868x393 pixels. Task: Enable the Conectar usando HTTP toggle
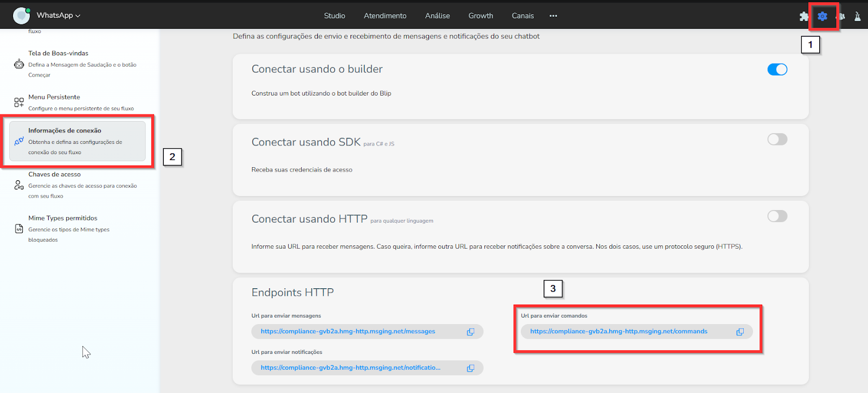(777, 217)
